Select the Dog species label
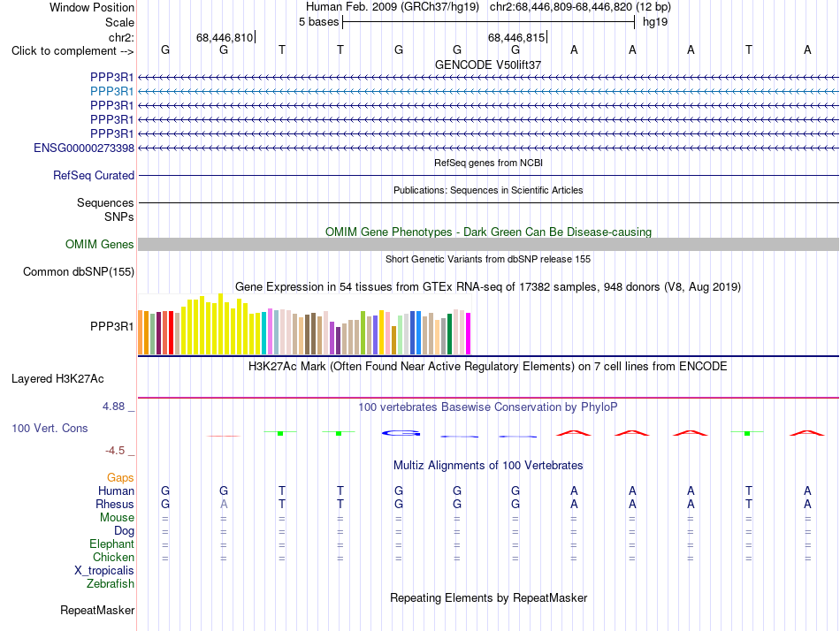This screenshot has height=631, width=840. 124,531
